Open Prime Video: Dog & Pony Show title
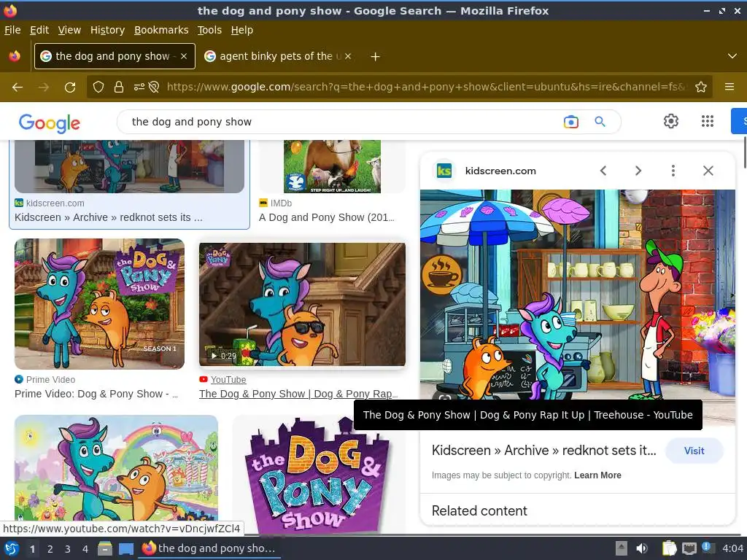747x560 pixels. coord(96,394)
